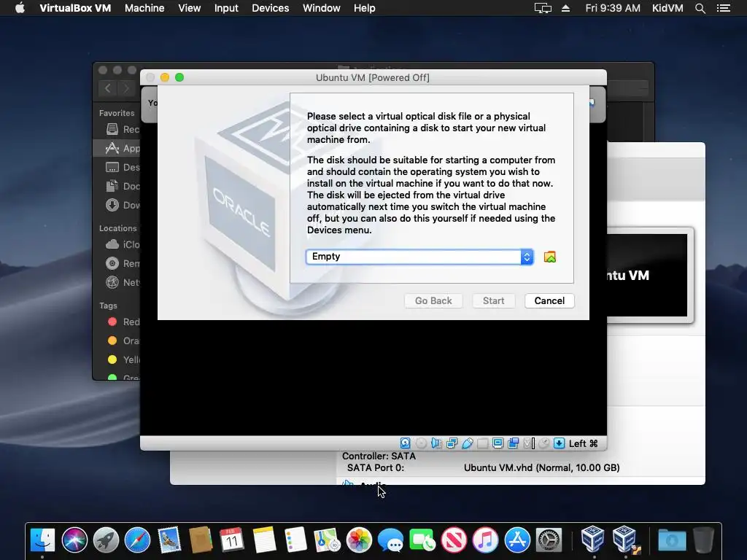
Task: Click the mouse integration status icon
Action: 543,443
